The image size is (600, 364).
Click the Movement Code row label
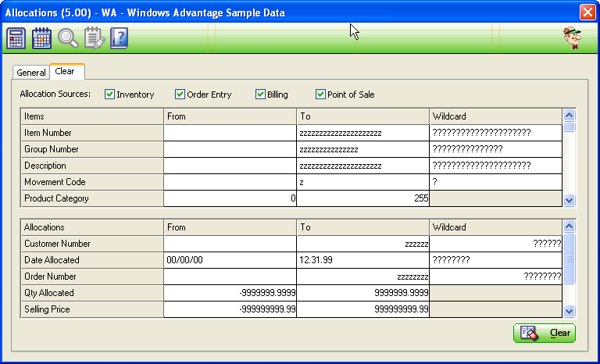click(x=92, y=182)
